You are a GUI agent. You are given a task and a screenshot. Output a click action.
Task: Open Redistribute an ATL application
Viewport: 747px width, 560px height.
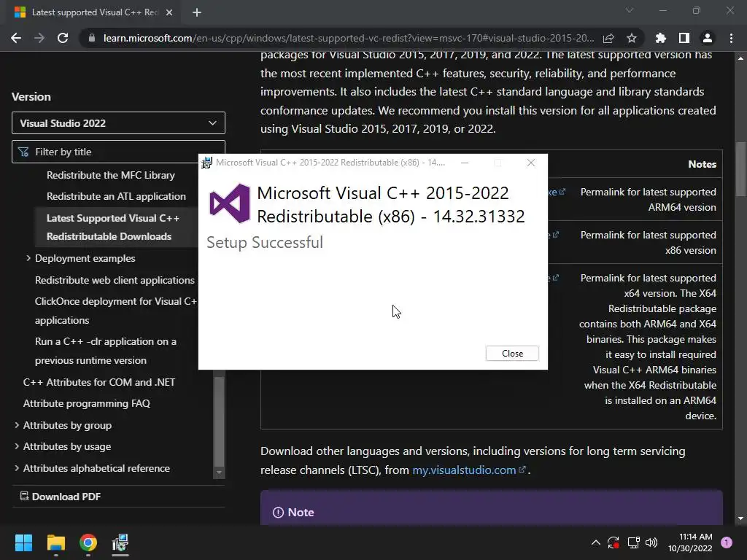116,196
